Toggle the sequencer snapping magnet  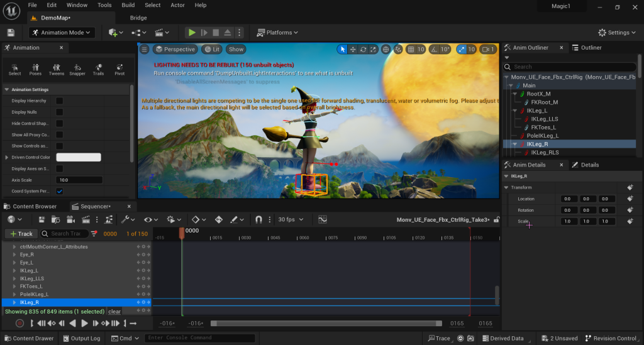tap(258, 219)
